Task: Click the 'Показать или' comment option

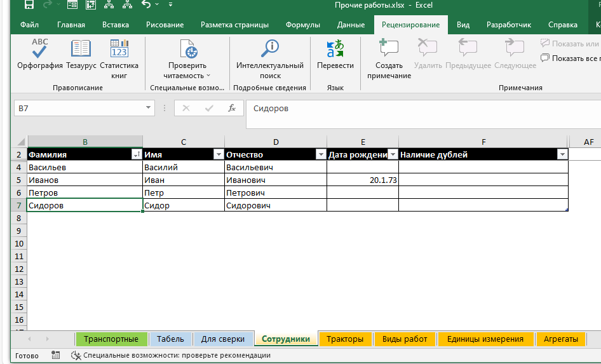Action: tap(571, 44)
